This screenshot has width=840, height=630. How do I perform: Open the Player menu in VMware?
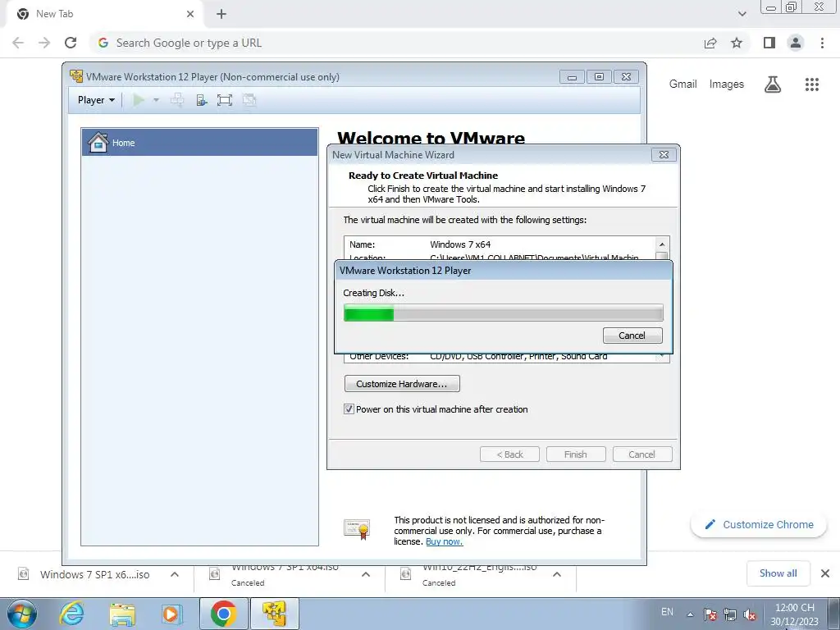tap(96, 100)
